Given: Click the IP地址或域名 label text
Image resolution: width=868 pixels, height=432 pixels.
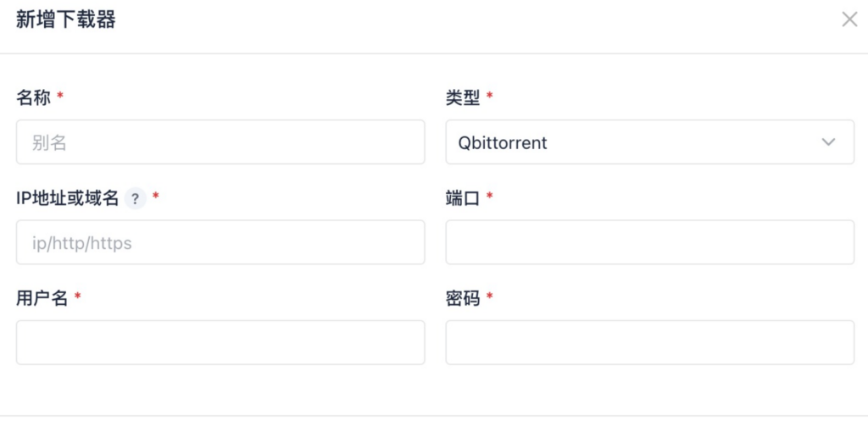Looking at the screenshot, I should click(x=67, y=198).
